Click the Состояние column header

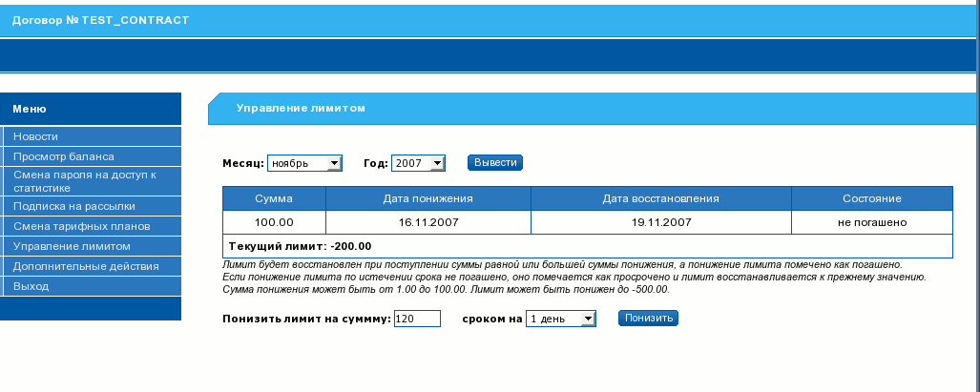[x=871, y=198]
